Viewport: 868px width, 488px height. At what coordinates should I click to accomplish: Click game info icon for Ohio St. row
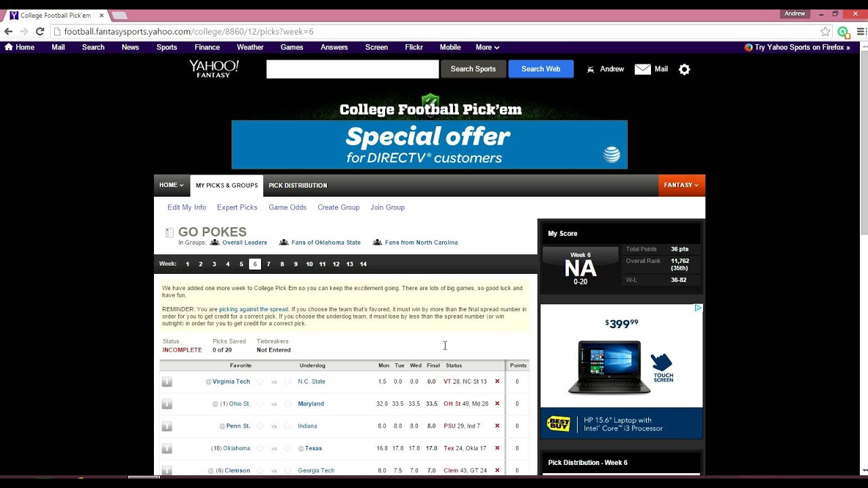167,404
